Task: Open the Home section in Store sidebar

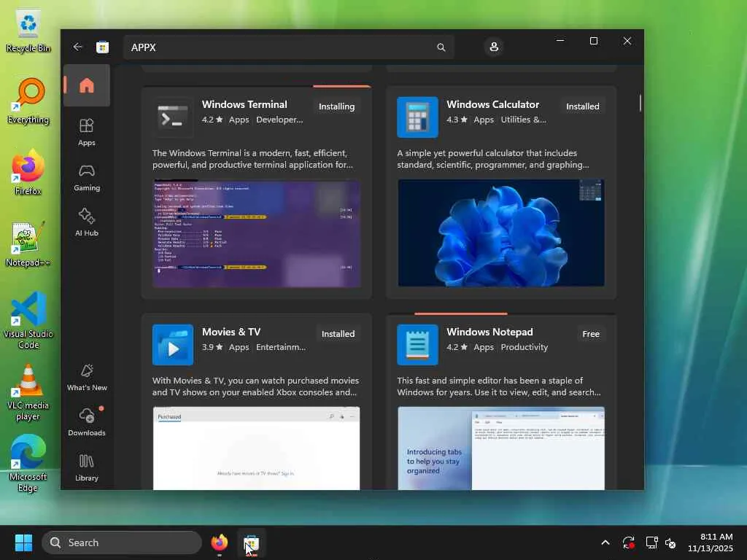Action: [x=87, y=85]
